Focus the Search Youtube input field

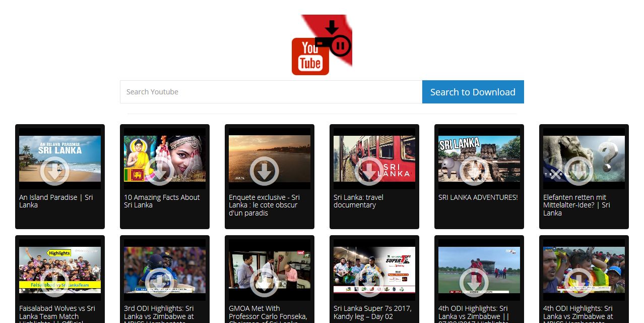(271, 92)
